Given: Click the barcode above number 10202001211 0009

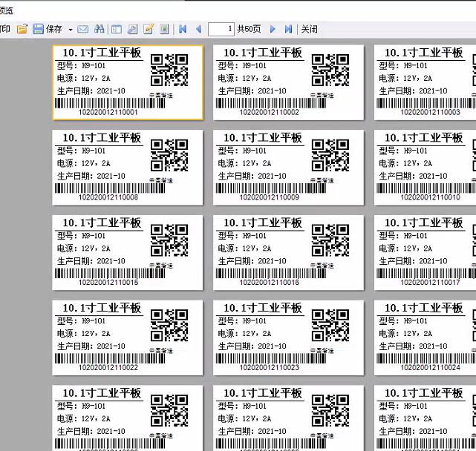Looking at the screenshot, I should tap(271, 188).
